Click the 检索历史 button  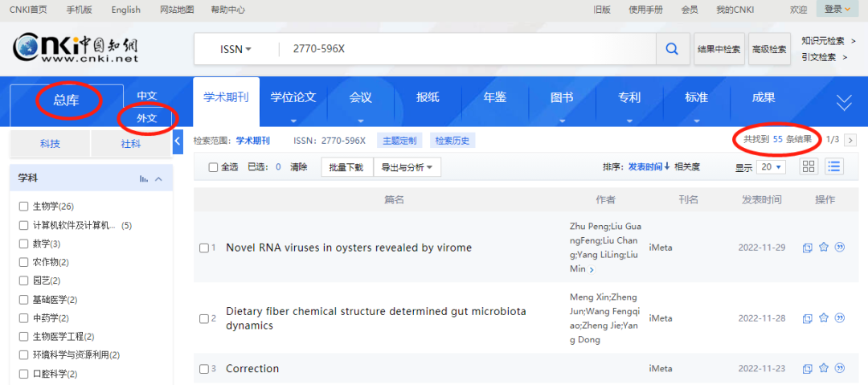click(x=452, y=141)
